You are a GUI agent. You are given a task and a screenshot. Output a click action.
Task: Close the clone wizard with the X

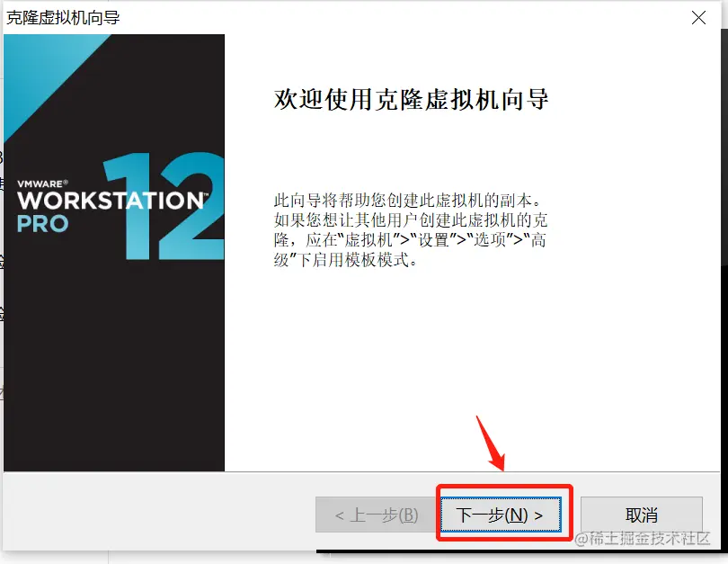(698, 18)
